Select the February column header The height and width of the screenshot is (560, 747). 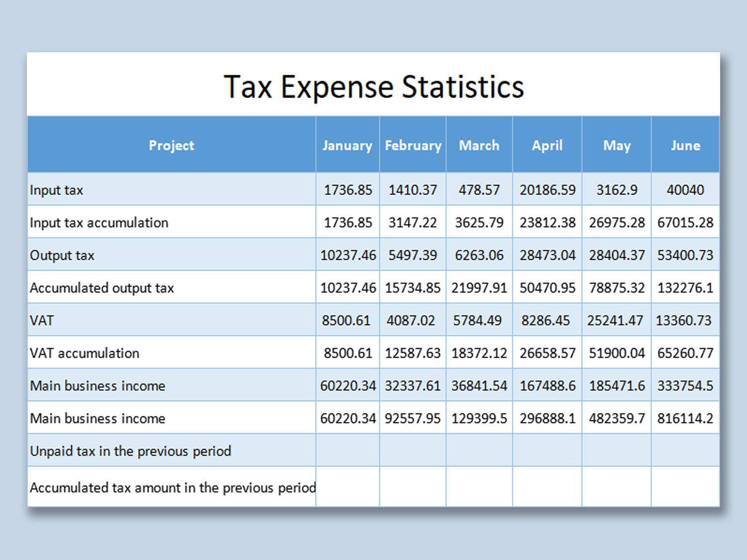click(x=413, y=145)
